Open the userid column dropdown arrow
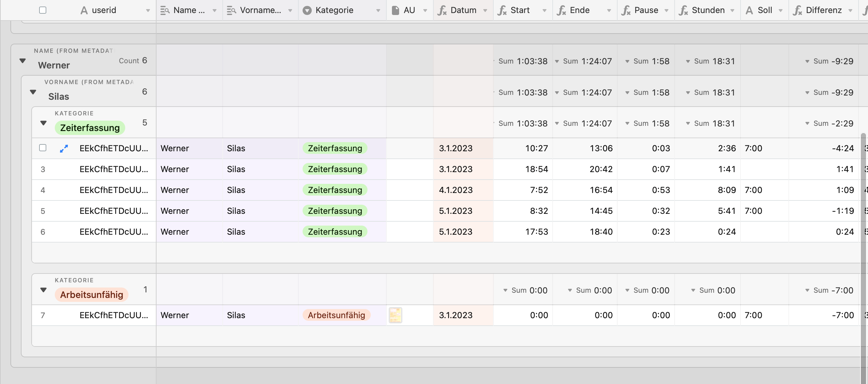The image size is (868, 384). pyautogui.click(x=148, y=10)
